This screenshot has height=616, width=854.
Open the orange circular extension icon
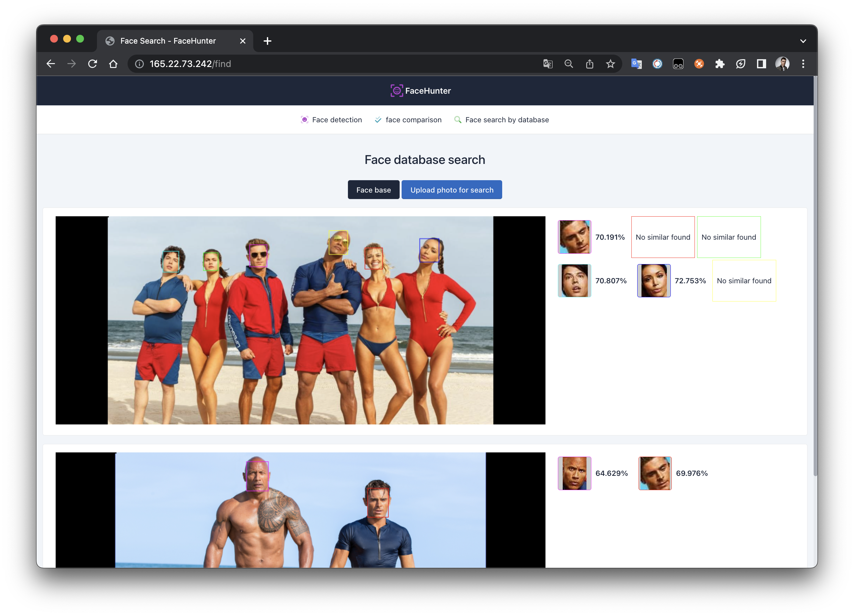[x=699, y=64]
